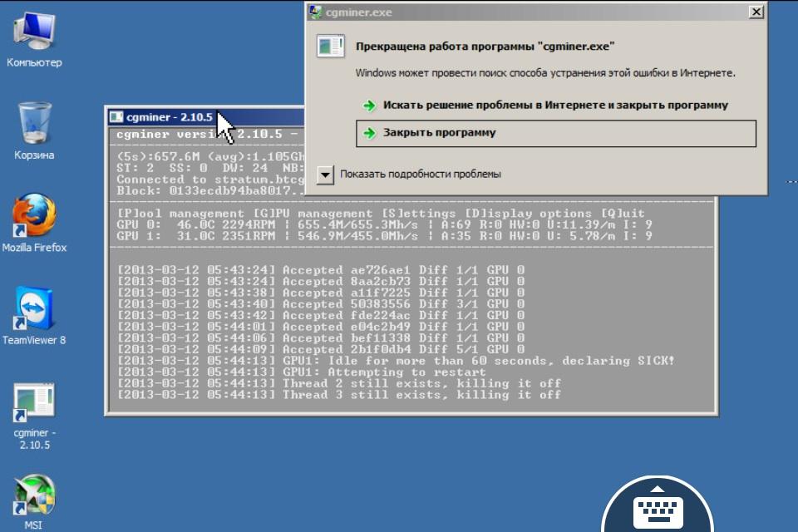Click the GPU 1 status line
The width and height of the screenshot is (798, 532).
point(384,236)
